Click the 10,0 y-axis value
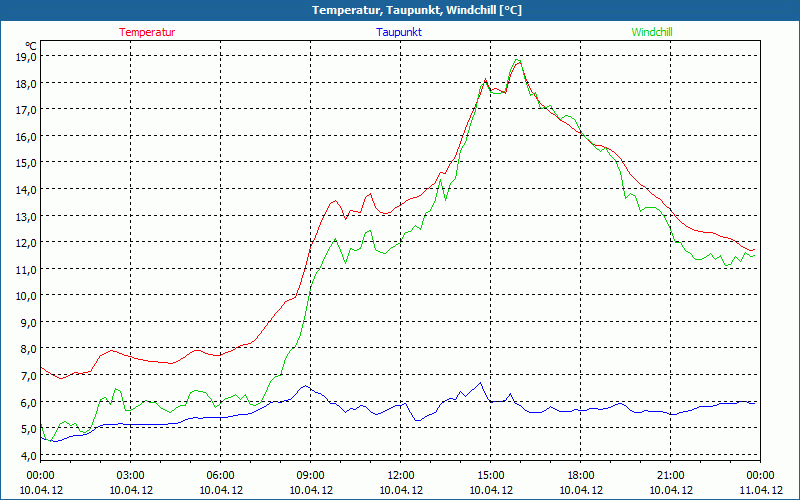The height and width of the screenshot is (500, 800). coord(26,296)
